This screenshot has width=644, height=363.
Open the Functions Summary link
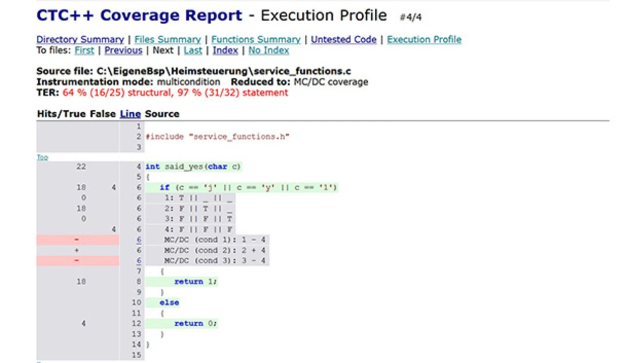(x=256, y=39)
